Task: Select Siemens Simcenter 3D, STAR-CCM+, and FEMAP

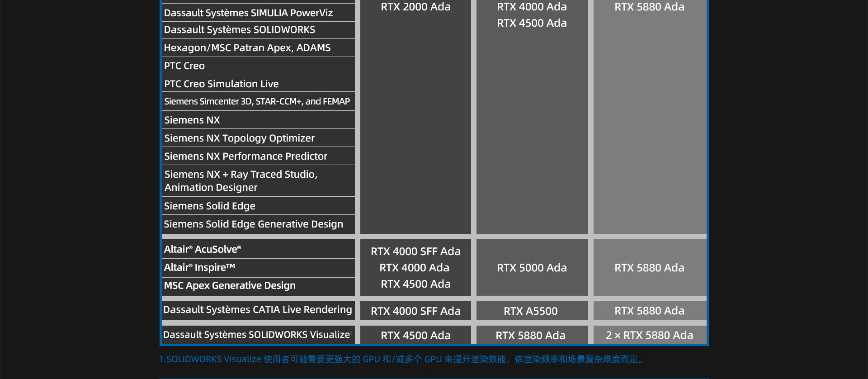Action: tap(257, 102)
